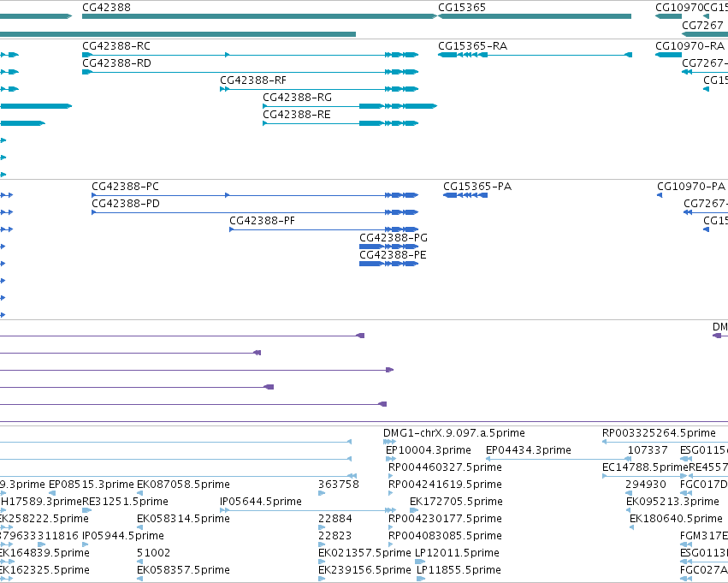Select the IP05944.5prime label
This screenshot has width=728, height=583.
pyautogui.click(x=123, y=537)
